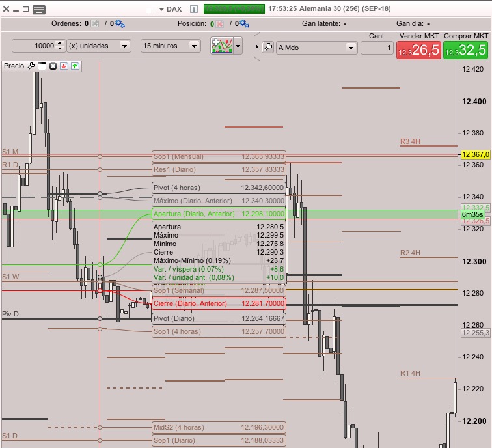Click the S1 M chart label
Image resolution: width=492 pixels, height=448 pixels.
click(x=10, y=152)
